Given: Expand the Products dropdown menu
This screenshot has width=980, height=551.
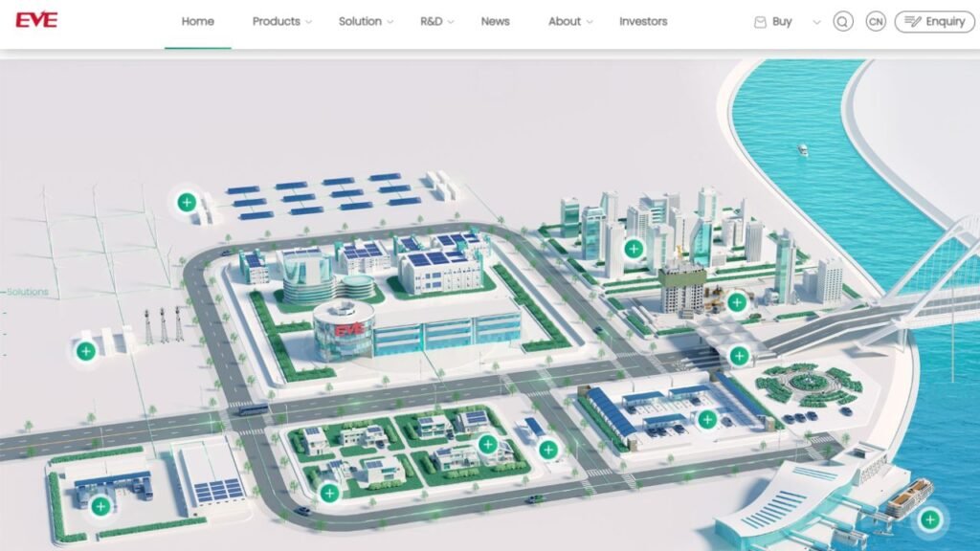Looking at the screenshot, I should click(281, 22).
